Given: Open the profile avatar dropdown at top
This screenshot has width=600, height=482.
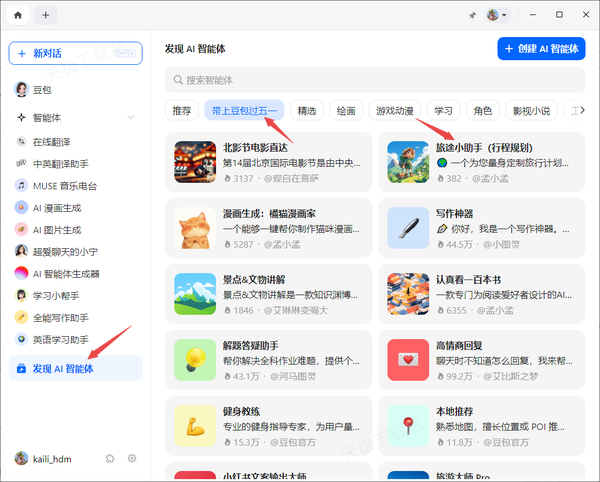Looking at the screenshot, I should 497,15.
